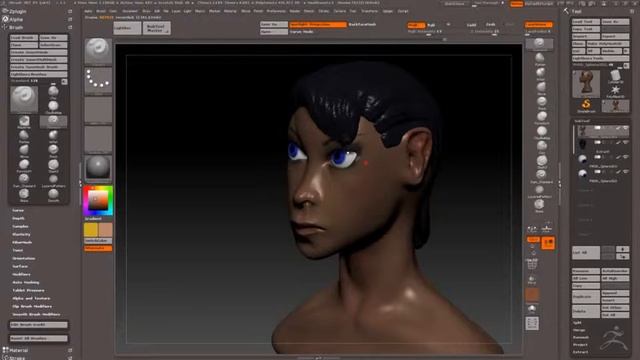Viewport: 640px width, 360px height.
Task: Click Create InsertMesh button
Action: coord(39,52)
